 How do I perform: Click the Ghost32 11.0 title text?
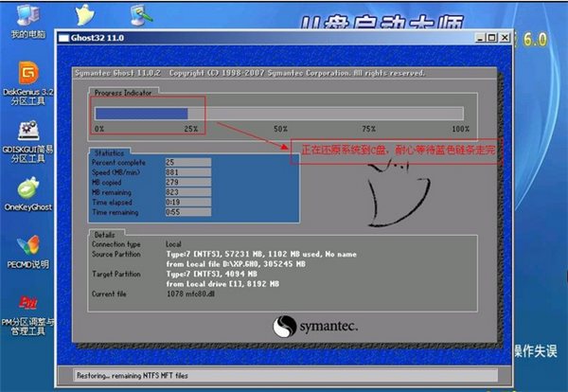98,38
